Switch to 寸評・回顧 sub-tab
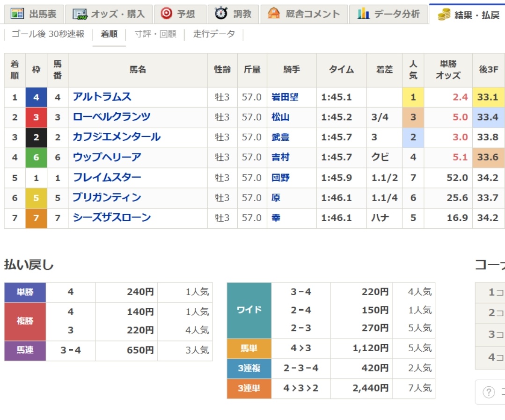Screen dimensions: 505x420 155,34
